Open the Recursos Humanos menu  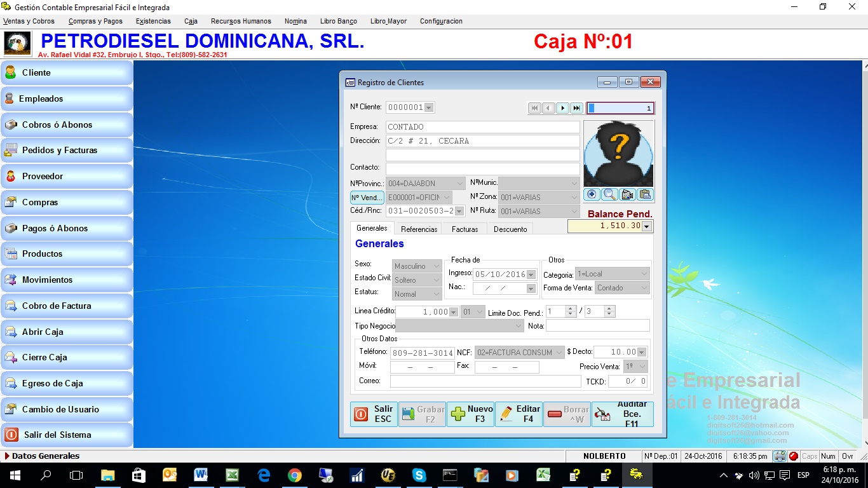click(240, 21)
